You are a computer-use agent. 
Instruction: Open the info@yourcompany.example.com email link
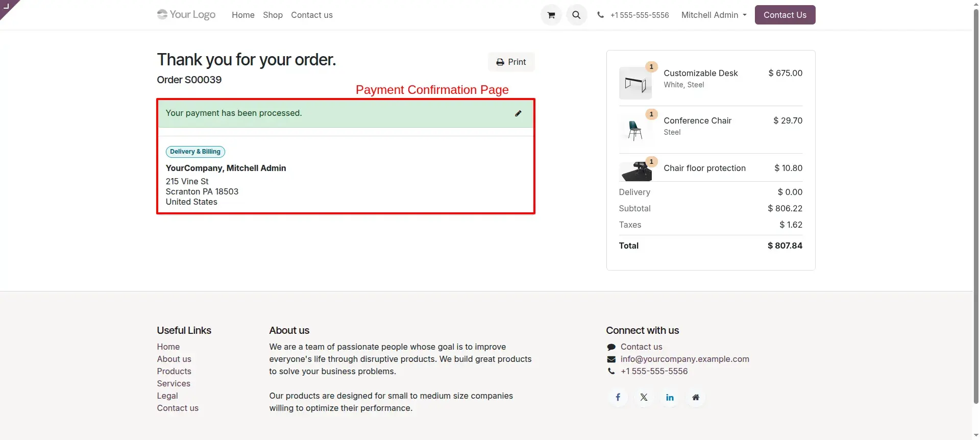[684, 359]
